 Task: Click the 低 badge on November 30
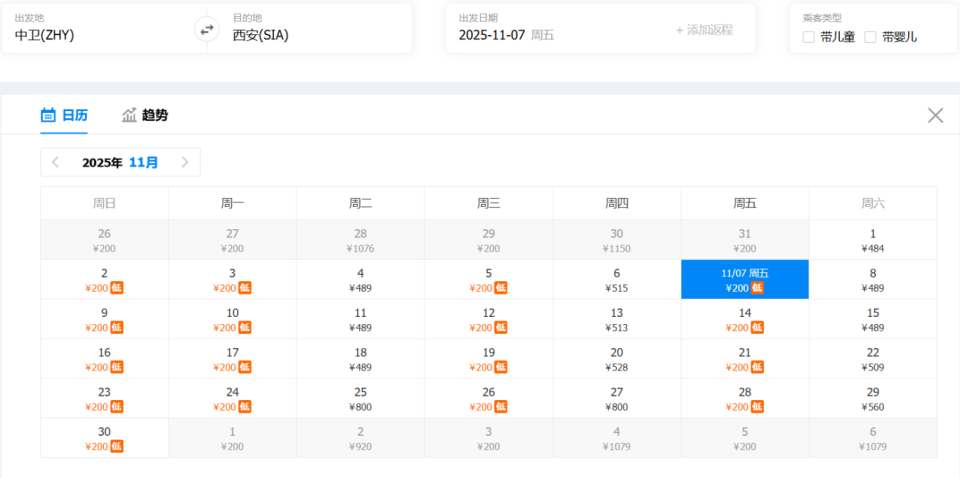(x=117, y=446)
